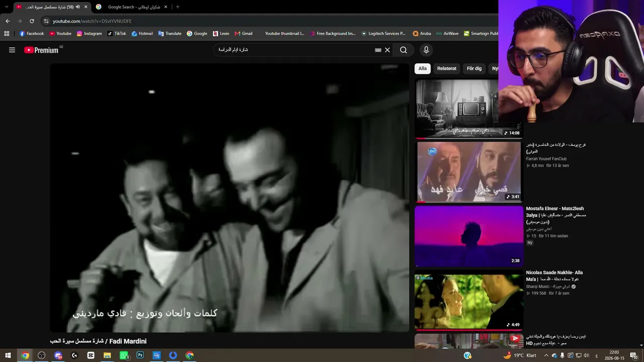This screenshot has height=362, width=644.
Task: Select the youtube.com address bar URL
Action: click(x=92, y=21)
